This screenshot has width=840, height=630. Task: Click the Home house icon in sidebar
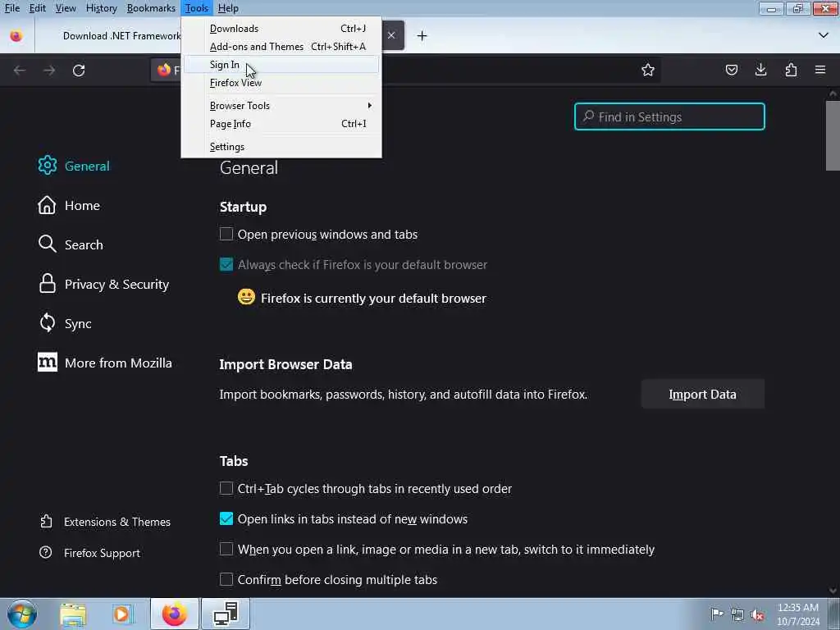pyautogui.click(x=47, y=205)
